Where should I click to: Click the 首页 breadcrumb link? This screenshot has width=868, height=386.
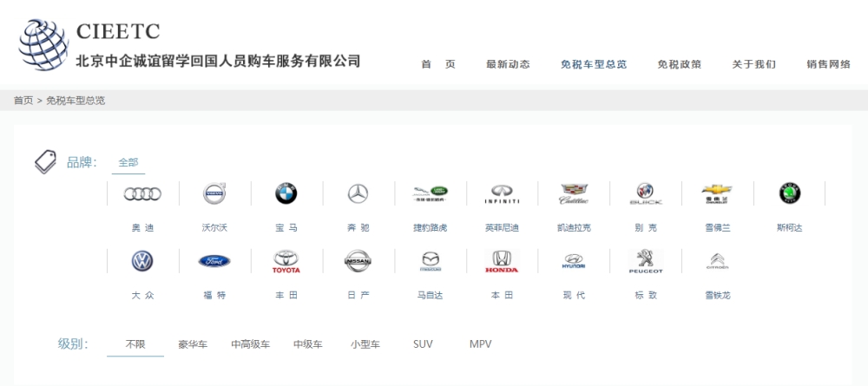(x=23, y=101)
